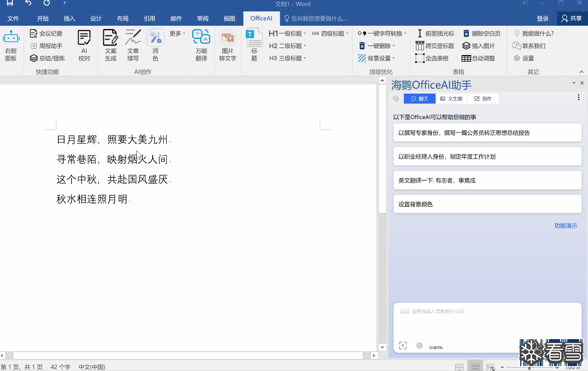This screenshot has height=371, width=588.
Task: Click the cube icon left of 聊天 tab
Action: [x=396, y=98]
